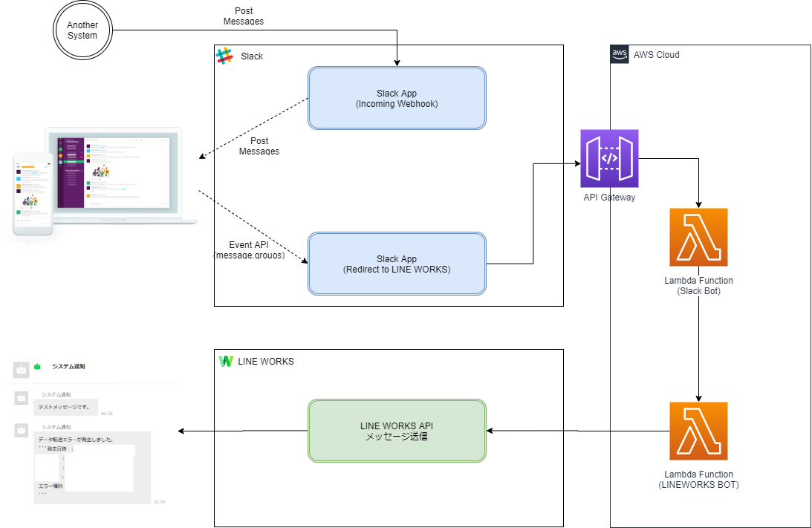Click the API Gateway label

pos(609,198)
